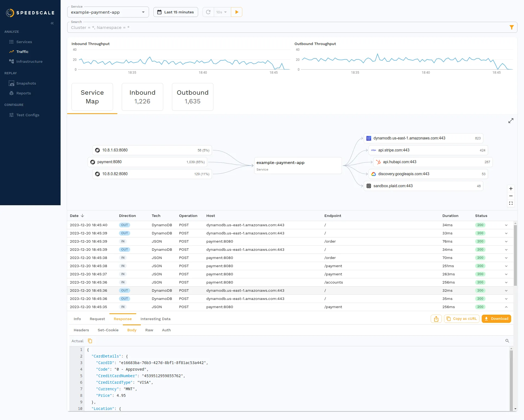
Task: Toggle the Date column sort order
Action: [77, 216]
